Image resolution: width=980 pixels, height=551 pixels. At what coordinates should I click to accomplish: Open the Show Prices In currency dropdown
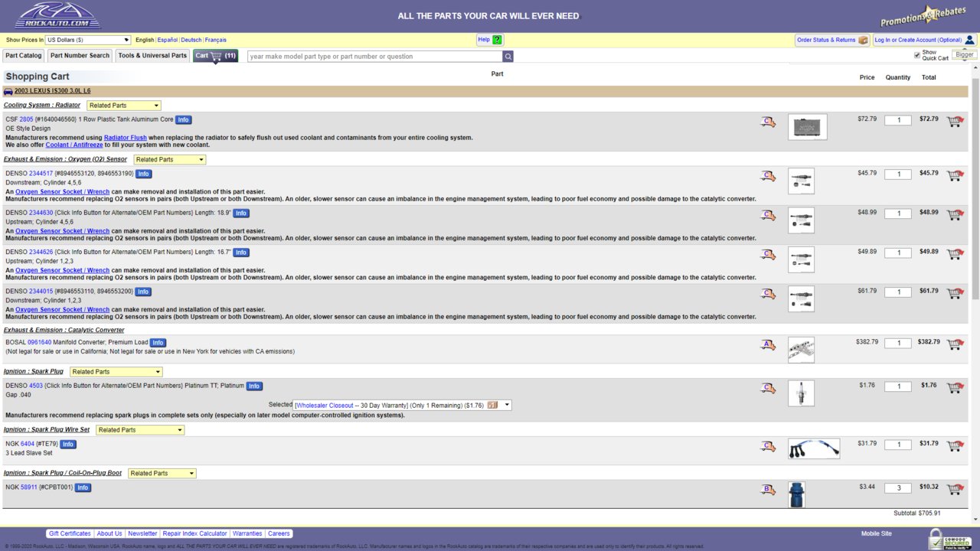click(x=88, y=40)
